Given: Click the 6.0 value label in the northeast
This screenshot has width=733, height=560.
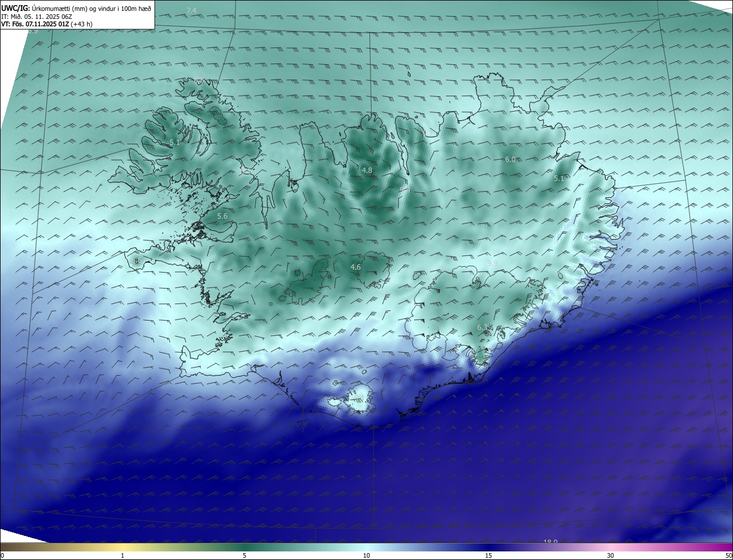Looking at the screenshot, I should click(510, 159).
